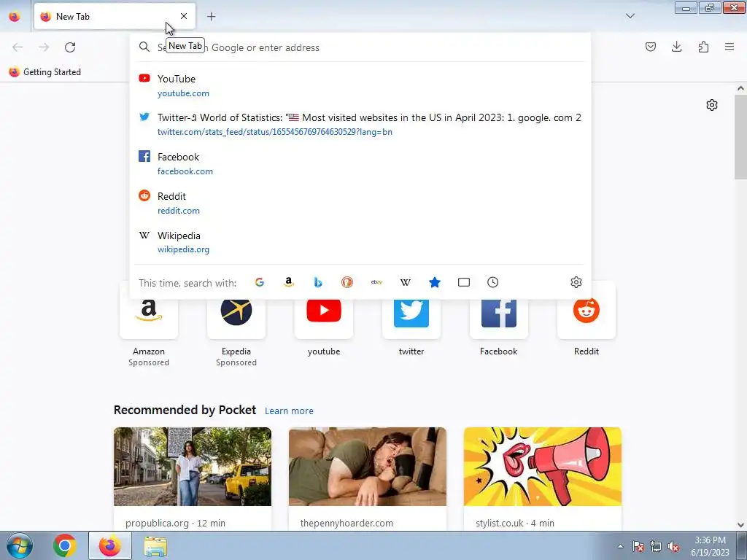
Task: Focus the Search with Google address field
Action: click(x=360, y=47)
